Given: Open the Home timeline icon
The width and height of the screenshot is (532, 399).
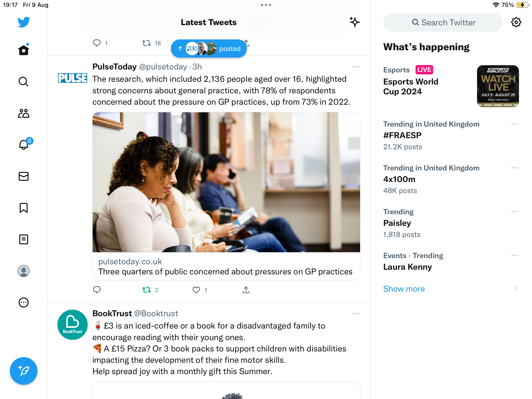Looking at the screenshot, I should (x=24, y=50).
